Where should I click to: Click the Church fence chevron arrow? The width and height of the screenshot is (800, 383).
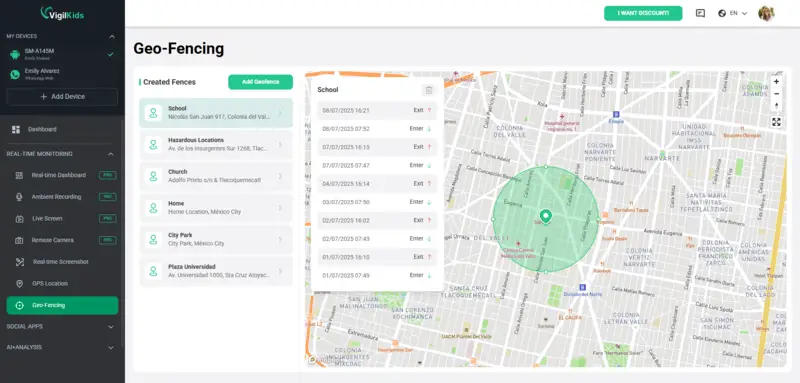(x=280, y=176)
